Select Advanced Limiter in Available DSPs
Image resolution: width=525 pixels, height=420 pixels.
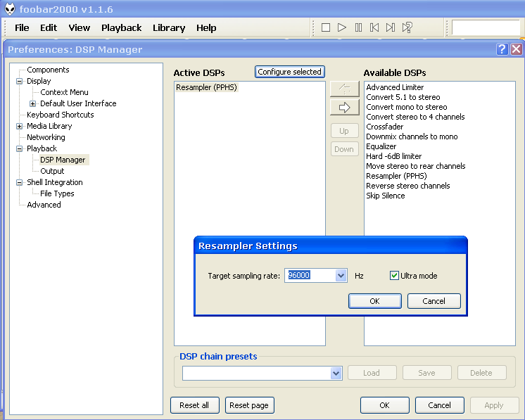pos(395,87)
